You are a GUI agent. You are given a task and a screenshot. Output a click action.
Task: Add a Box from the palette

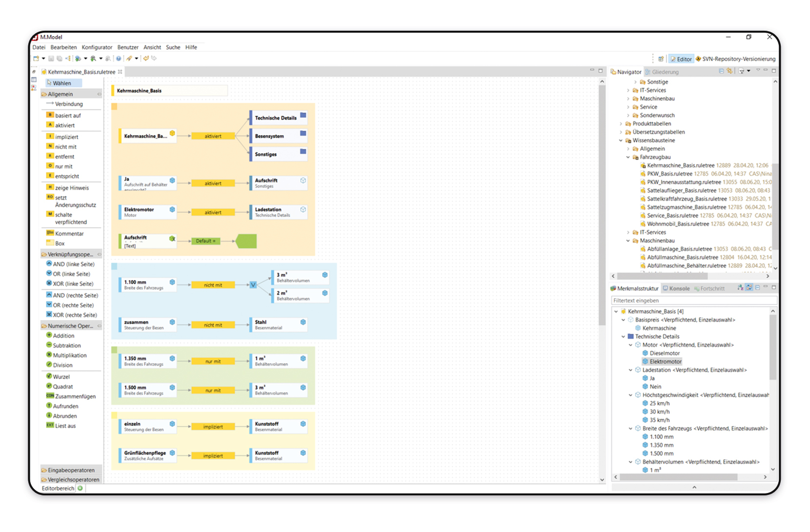pyautogui.click(x=56, y=244)
